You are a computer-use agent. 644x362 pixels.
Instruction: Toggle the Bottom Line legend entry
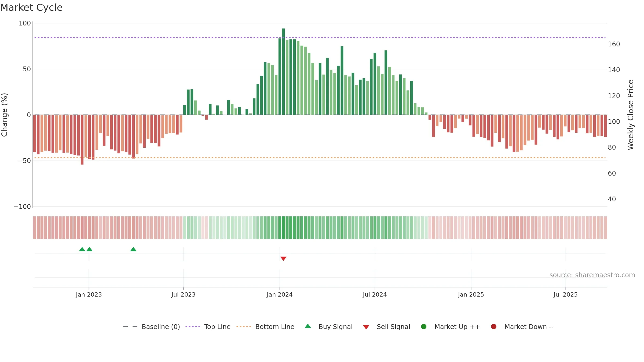[x=265, y=327]
